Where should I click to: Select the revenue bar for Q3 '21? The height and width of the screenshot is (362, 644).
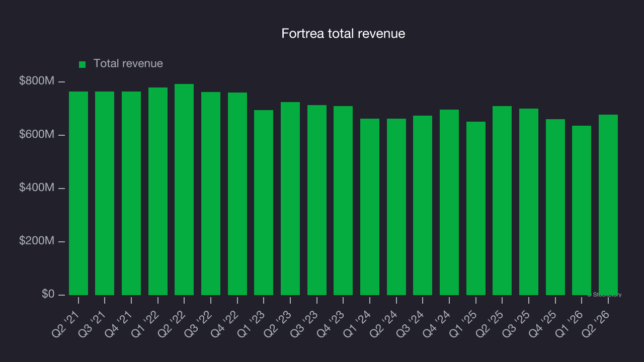(x=105, y=193)
